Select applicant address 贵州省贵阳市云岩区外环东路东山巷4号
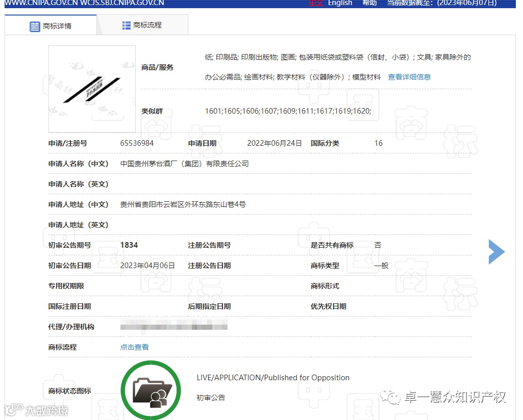Viewport: 523px width, 420px height. pyautogui.click(x=183, y=204)
